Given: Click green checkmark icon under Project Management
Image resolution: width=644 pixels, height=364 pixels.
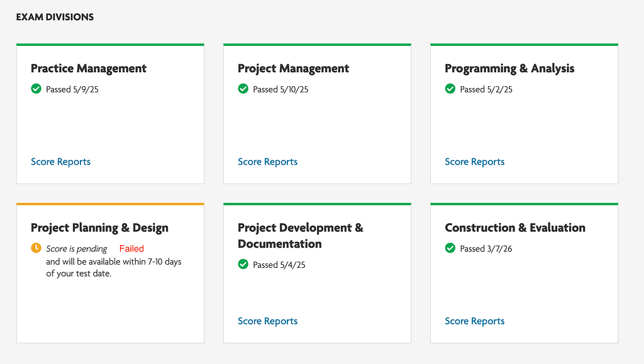Looking at the screenshot, I should [243, 89].
